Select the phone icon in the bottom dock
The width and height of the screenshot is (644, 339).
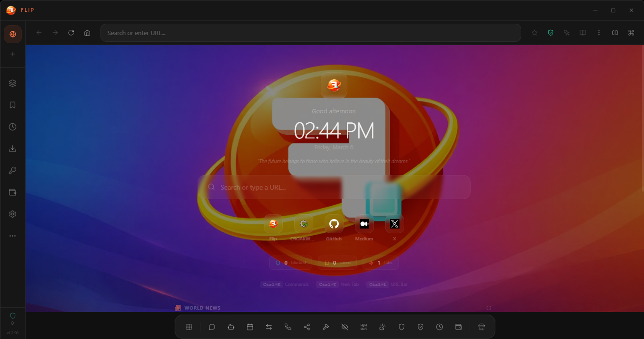click(288, 327)
